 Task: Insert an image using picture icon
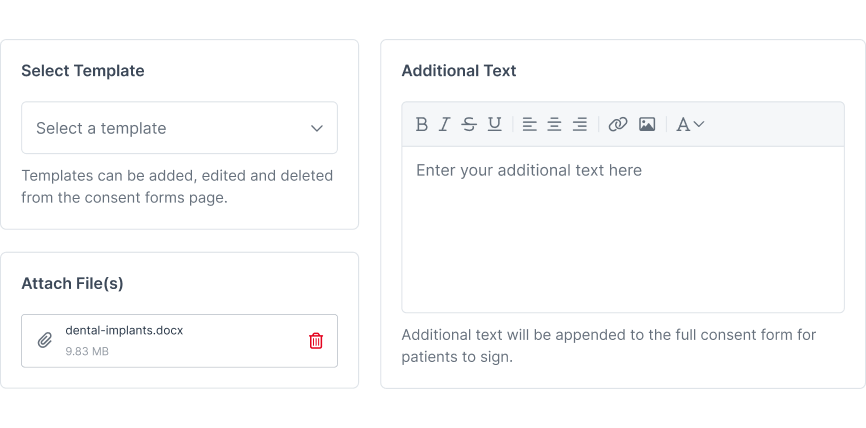(x=647, y=124)
